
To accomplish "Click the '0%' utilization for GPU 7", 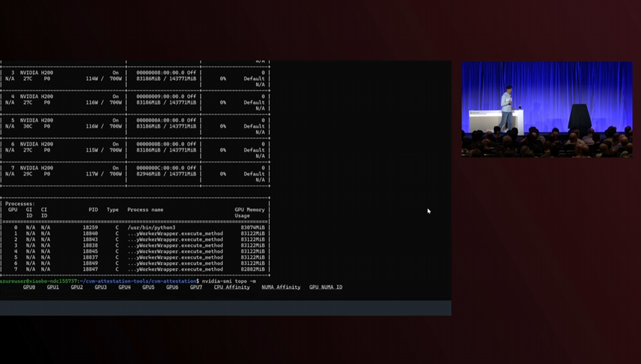I will click(223, 174).
